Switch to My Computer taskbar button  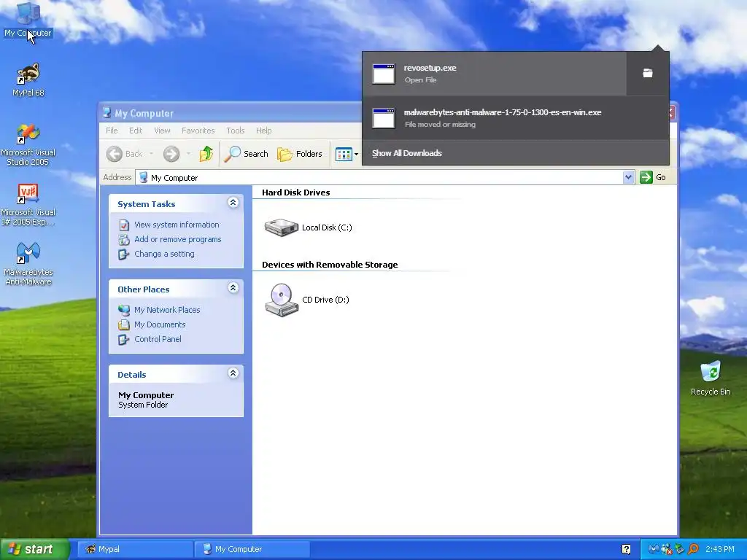coord(252,549)
